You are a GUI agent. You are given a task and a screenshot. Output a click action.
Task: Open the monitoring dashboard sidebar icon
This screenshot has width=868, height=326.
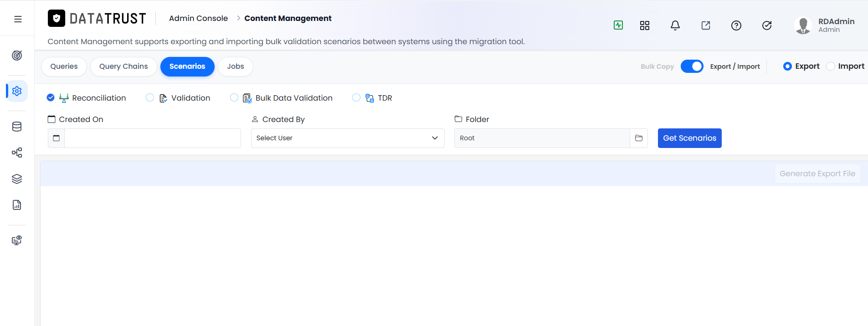pyautogui.click(x=17, y=240)
